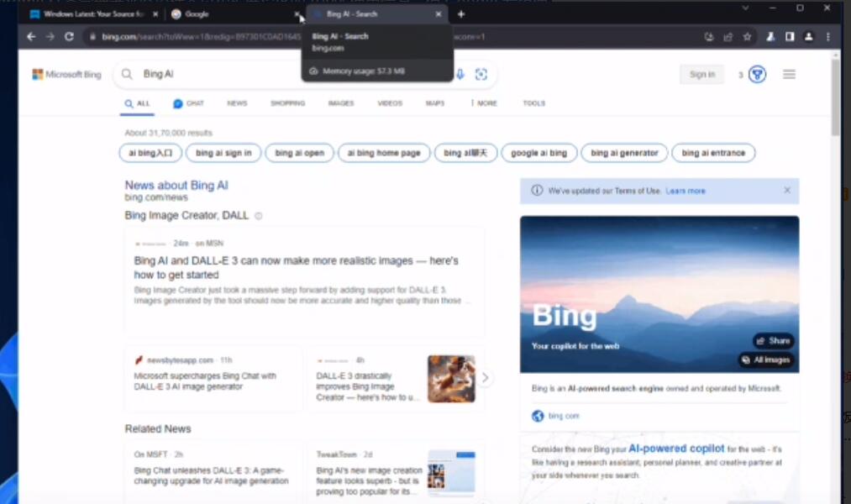Open the TOOLS search filter option
This screenshot has width=851, height=504.
[533, 103]
